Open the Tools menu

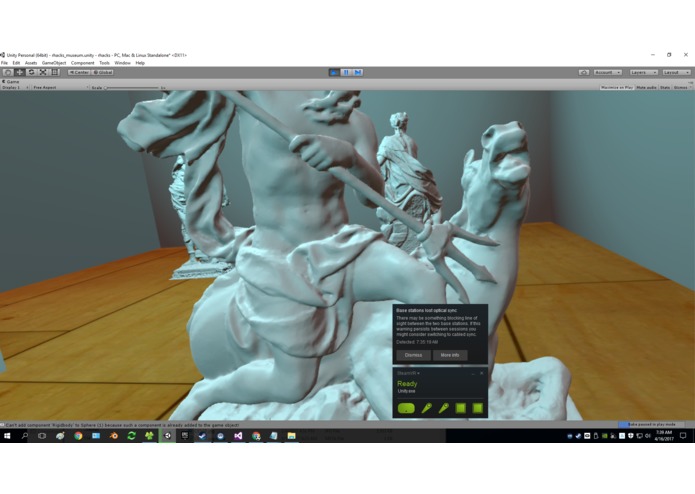point(104,63)
